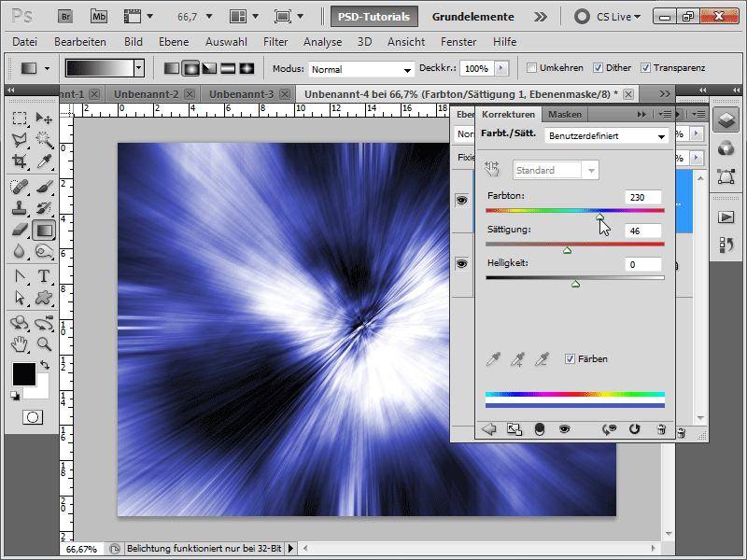
Task: Toggle the Dither checkbox
Action: 598,67
